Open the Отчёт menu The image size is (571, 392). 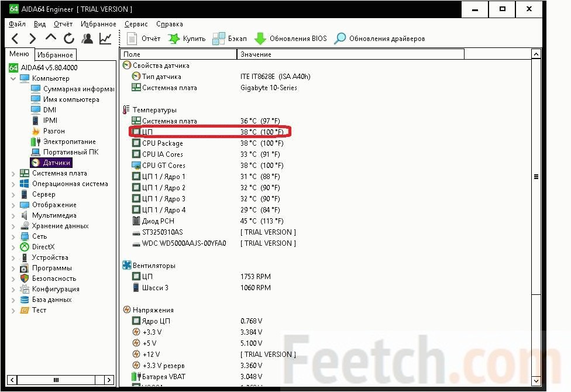[63, 24]
